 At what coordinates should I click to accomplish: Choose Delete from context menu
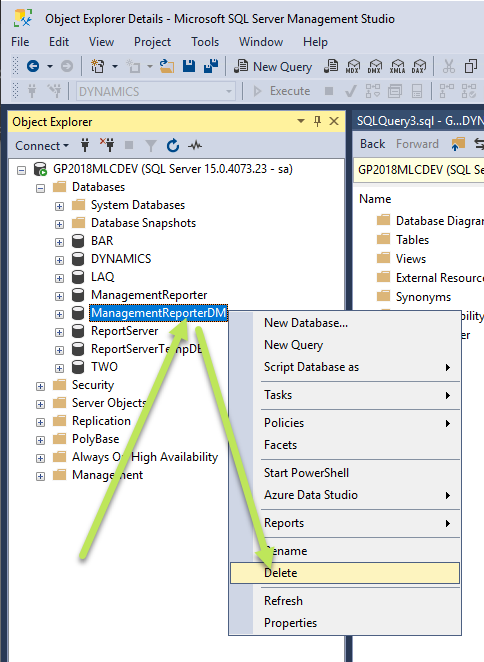(x=345, y=573)
